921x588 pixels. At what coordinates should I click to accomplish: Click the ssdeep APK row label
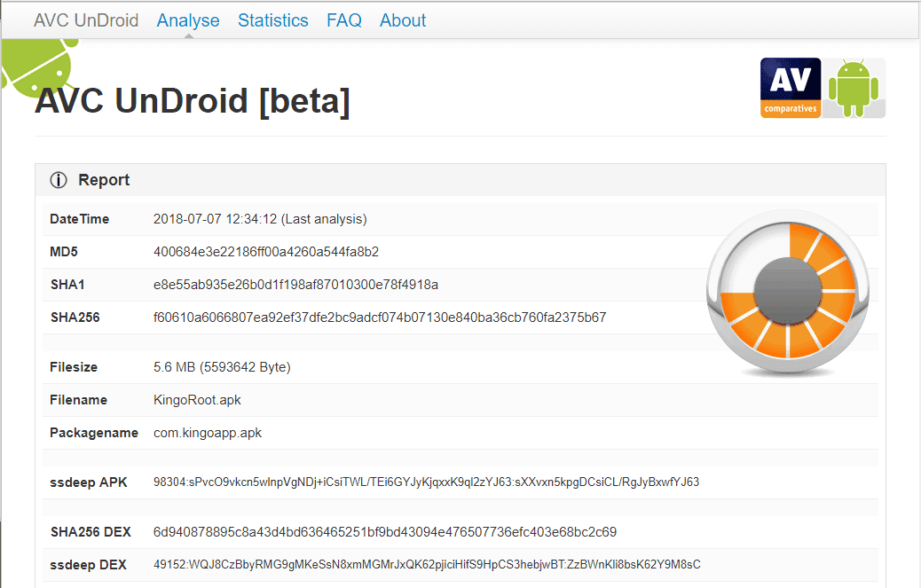coord(89,482)
